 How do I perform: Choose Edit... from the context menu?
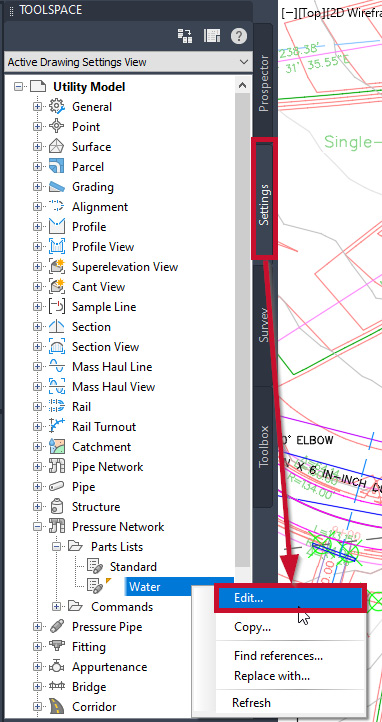(290, 598)
